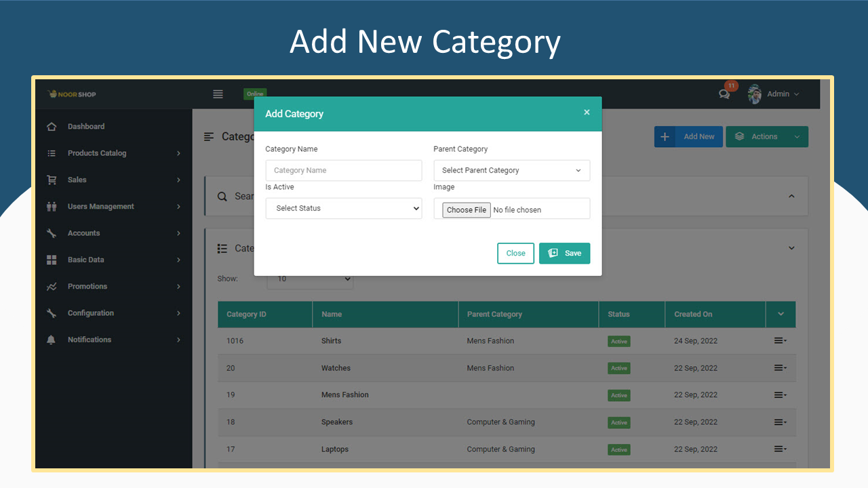Viewport: 868px width, 488px height.
Task: Toggle the sidebar with the hamburger icon
Action: (x=218, y=94)
